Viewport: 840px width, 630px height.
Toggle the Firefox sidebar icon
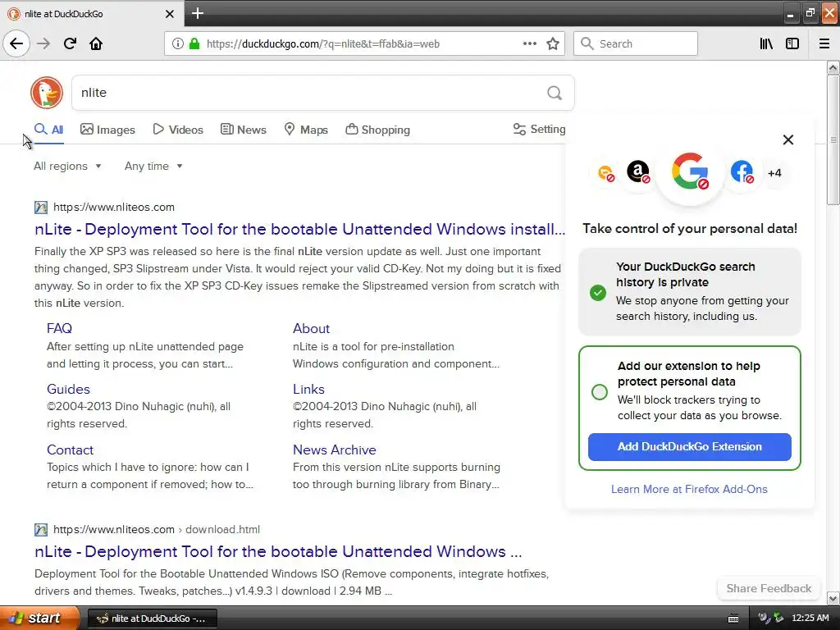click(x=792, y=44)
